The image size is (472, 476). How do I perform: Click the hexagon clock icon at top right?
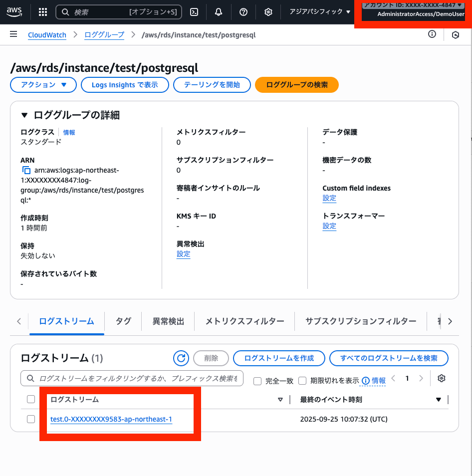(456, 35)
